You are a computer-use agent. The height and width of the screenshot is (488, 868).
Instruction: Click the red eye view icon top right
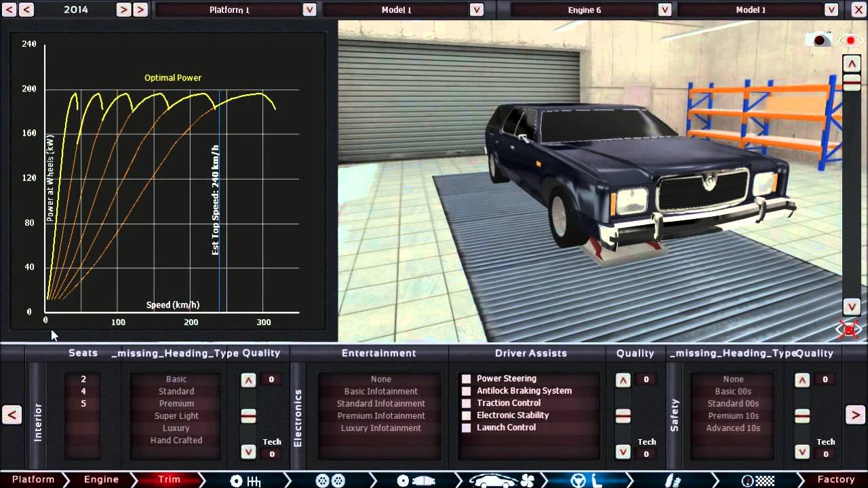click(x=850, y=41)
